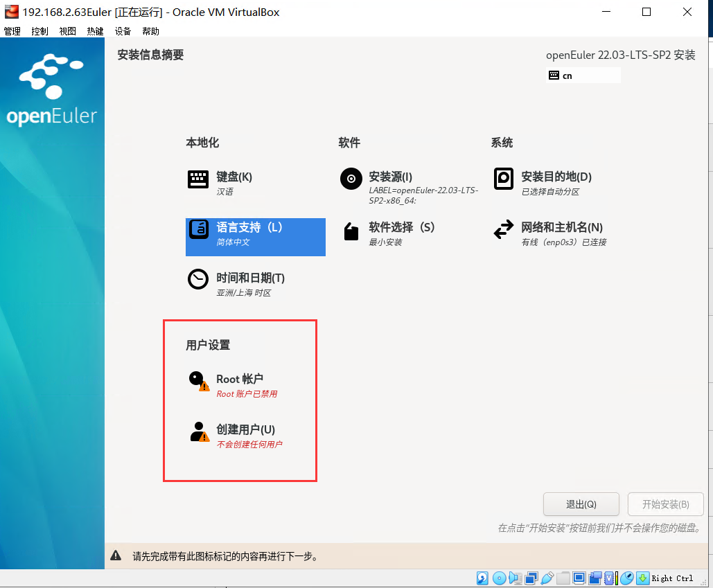The height and width of the screenshot is (588, 713).
Task: Click the CPU virtualization V icon in status bar
Action: point(609,578)
